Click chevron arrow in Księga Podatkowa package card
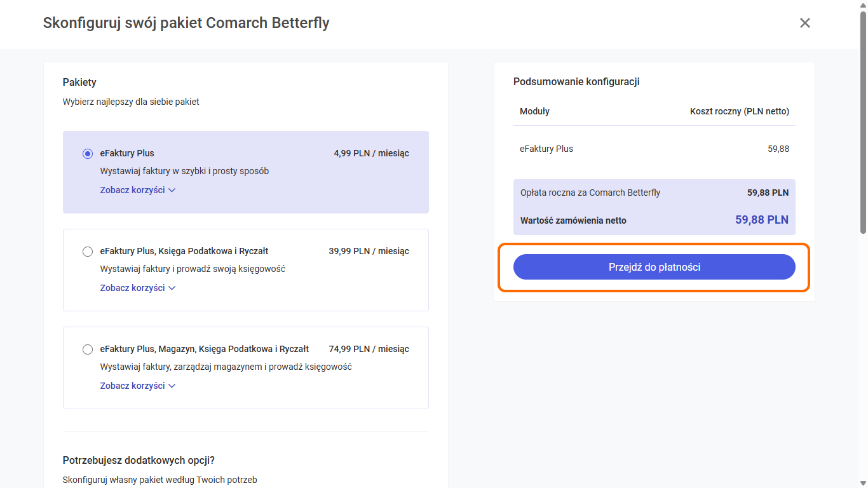Image resolution: width=868 pixels, height=488 pixels. [x=172, y=288]
